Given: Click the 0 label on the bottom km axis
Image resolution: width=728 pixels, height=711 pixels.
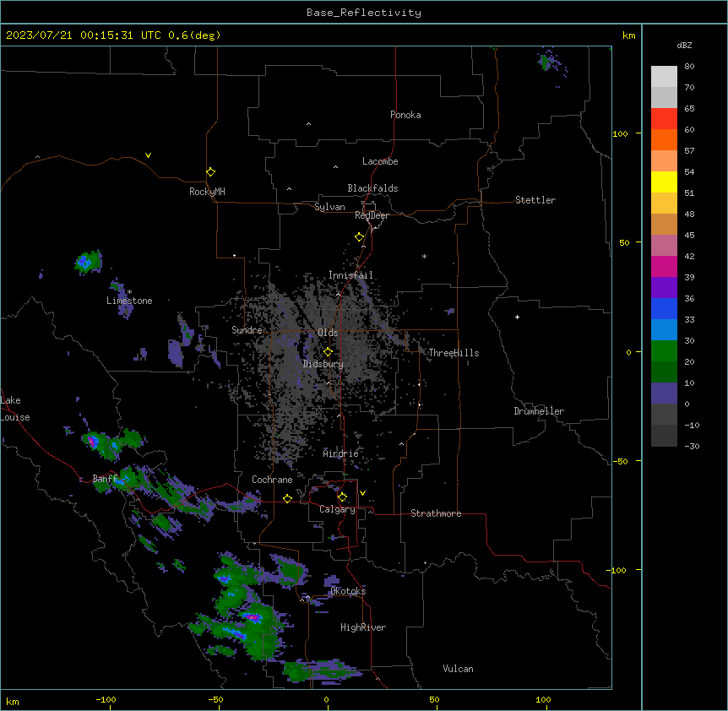Looking at the screenshot, I should [x=326, y=699].
